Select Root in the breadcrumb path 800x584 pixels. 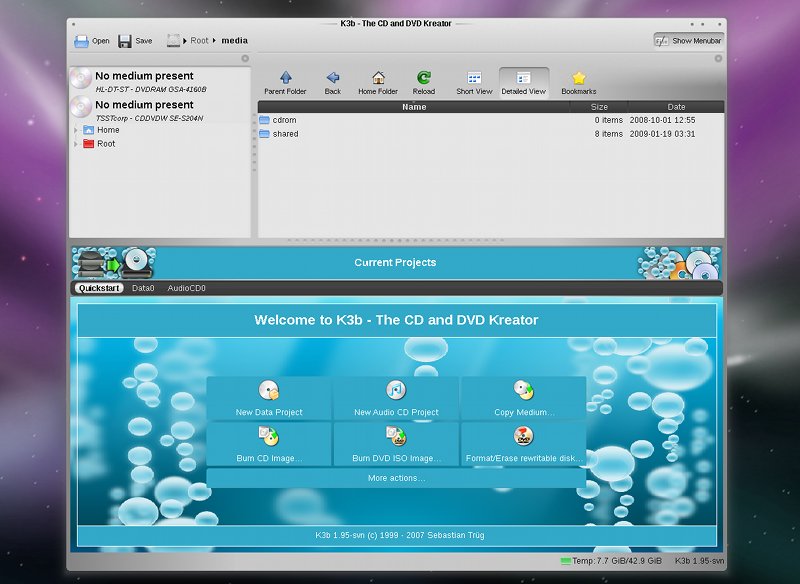(199, 40)
